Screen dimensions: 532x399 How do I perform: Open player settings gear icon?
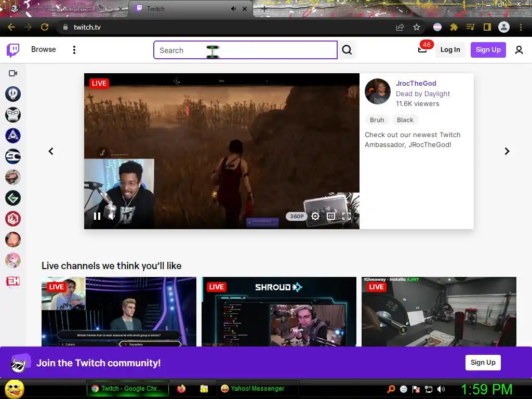pos(315,216)
